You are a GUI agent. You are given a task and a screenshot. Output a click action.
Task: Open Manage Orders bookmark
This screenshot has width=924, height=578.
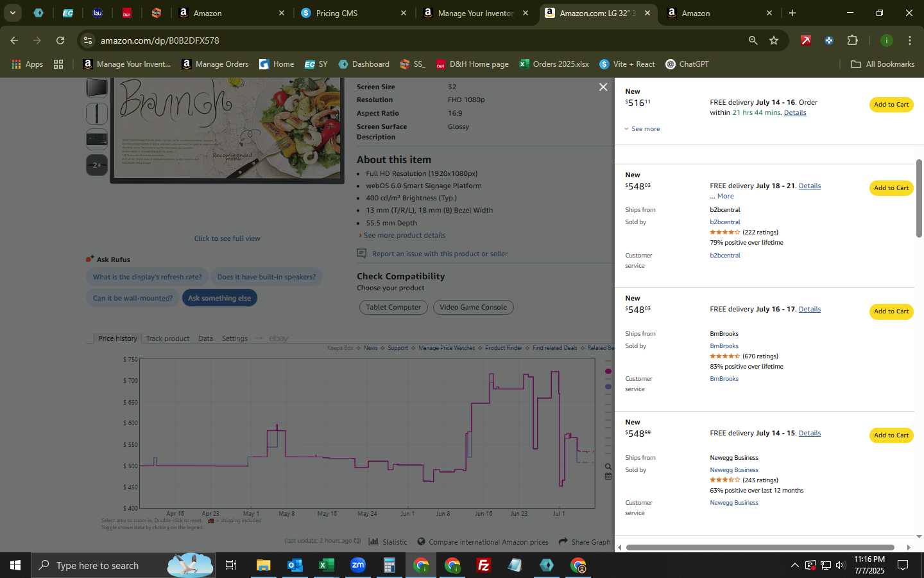click(215, 64)
